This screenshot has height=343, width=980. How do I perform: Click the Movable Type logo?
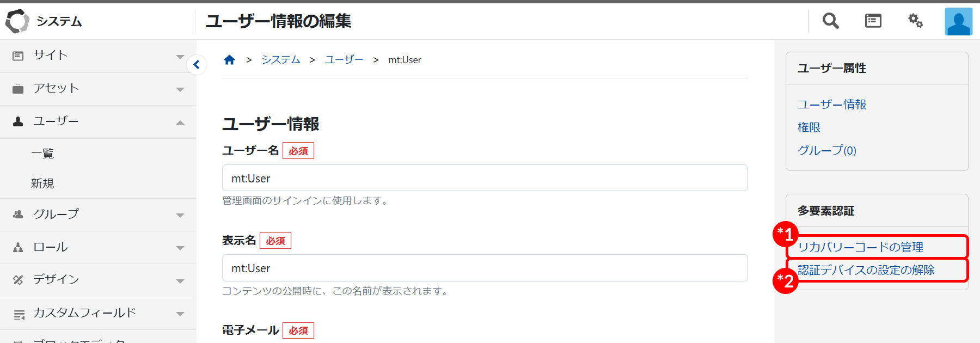coord(17,21)
